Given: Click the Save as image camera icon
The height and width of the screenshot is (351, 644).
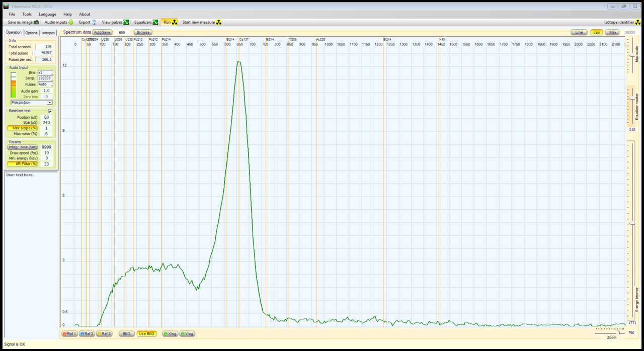Looking at the screenshot, I should [36, 22].
